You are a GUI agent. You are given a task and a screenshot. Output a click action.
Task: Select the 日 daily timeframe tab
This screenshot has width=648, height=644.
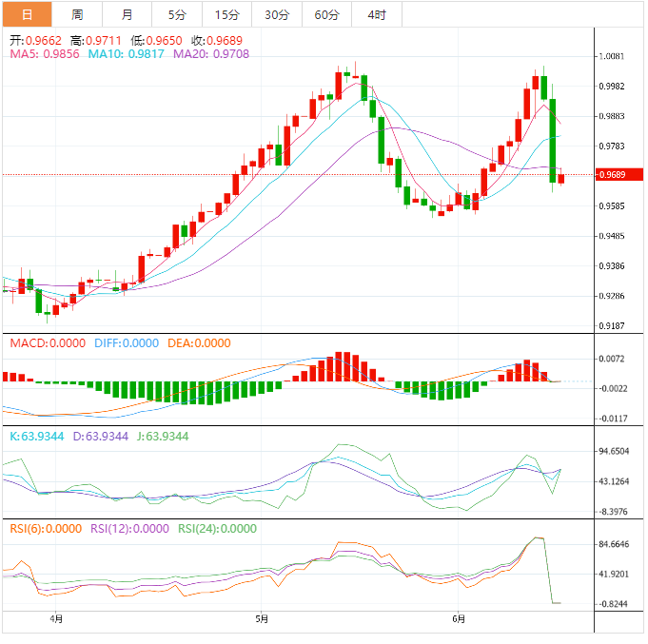coord(28,15)
